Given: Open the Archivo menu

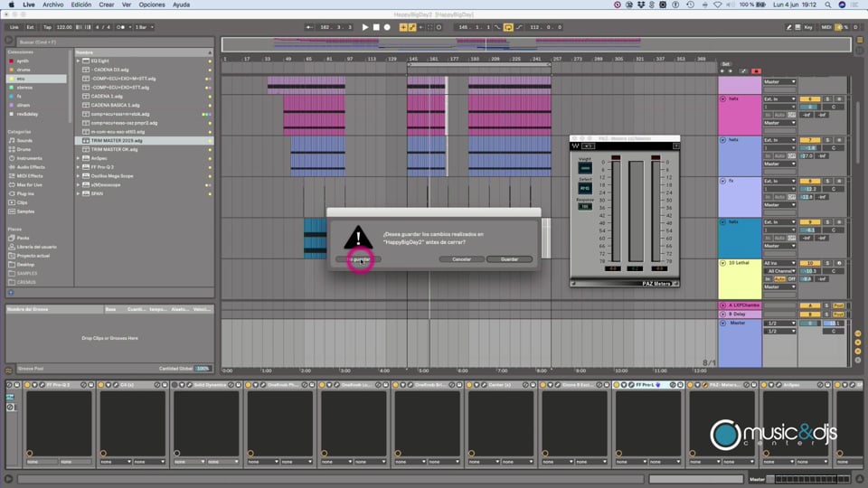Looking at the screenshot, I should click(53, 5).
